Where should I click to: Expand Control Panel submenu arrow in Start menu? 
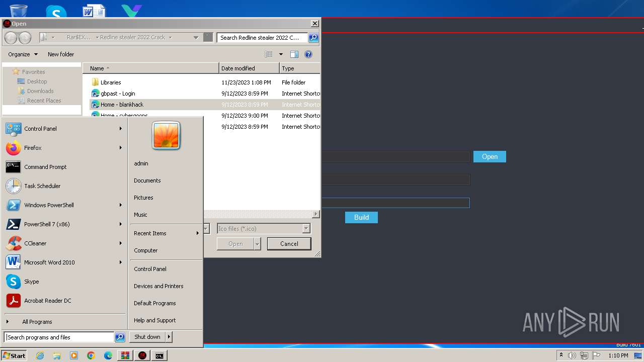click(x=121, y=129)
